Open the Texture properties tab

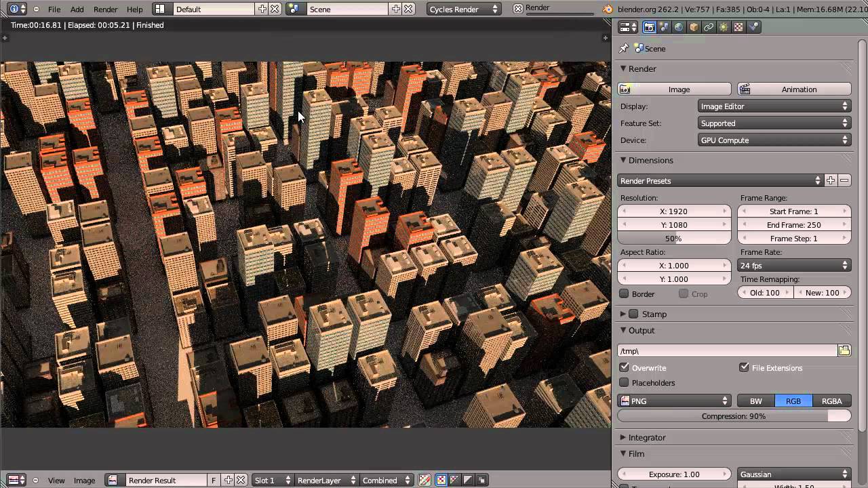(x=738, y=27)
